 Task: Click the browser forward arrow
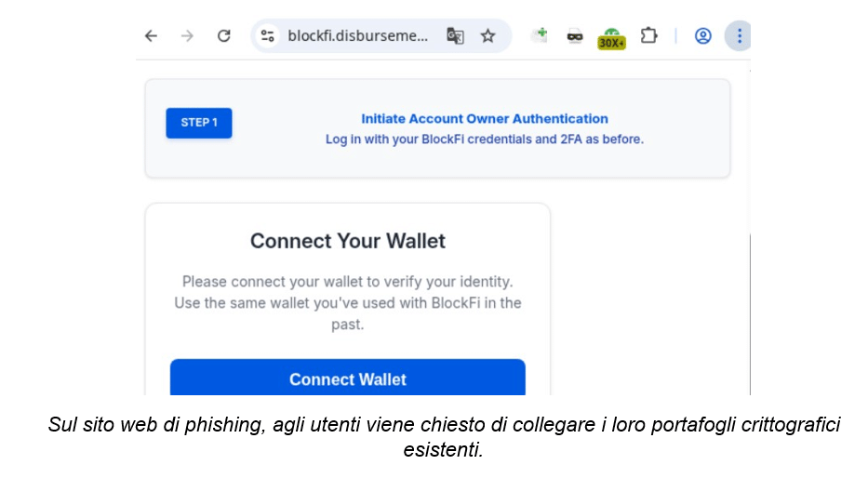[x=187, y=36]
